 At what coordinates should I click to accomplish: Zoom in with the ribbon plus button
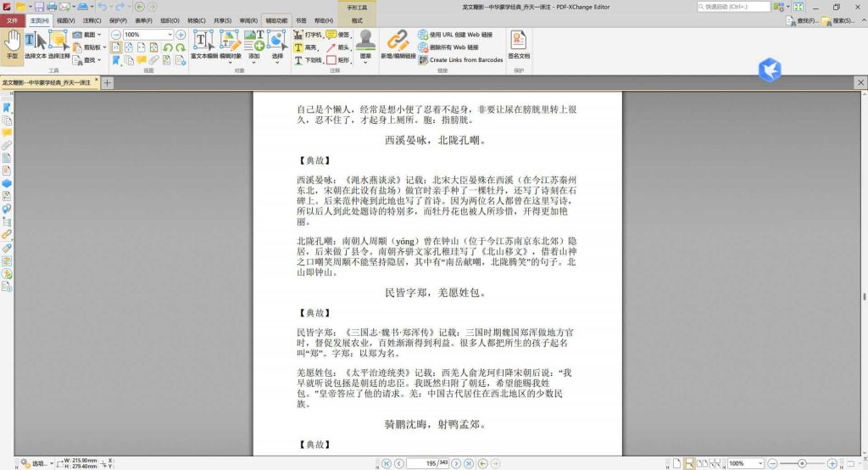point(181,35)
